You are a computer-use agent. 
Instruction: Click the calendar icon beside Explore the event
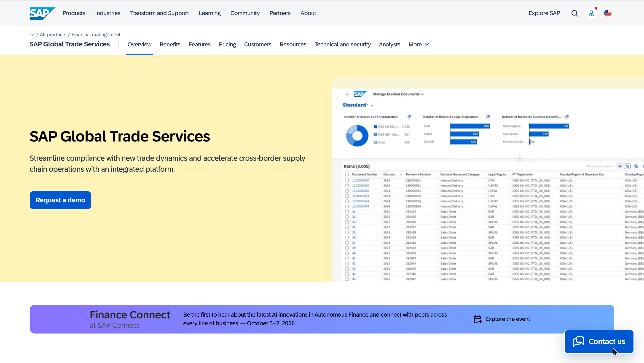478,319
